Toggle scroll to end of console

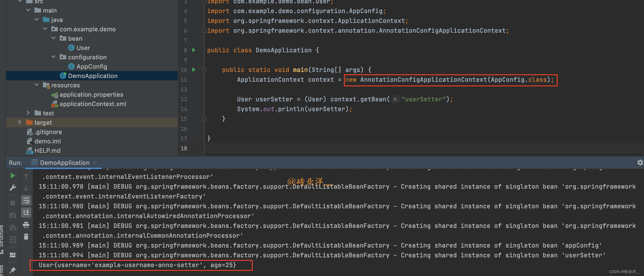coord(26,212)
